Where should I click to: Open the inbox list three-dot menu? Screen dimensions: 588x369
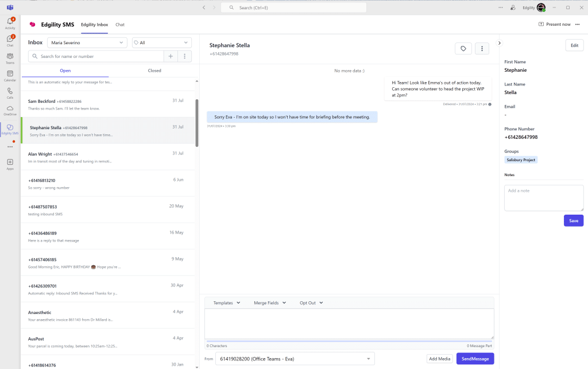(x=185, y=56)
